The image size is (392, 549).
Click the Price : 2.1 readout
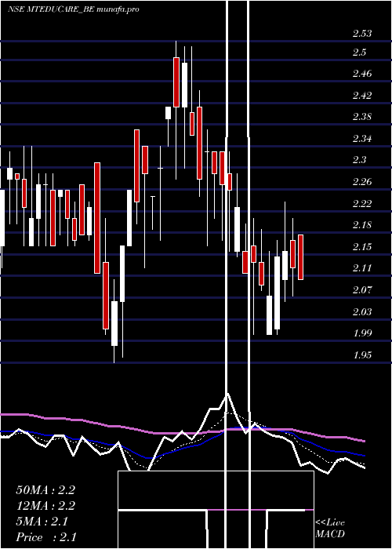(46, 537)
